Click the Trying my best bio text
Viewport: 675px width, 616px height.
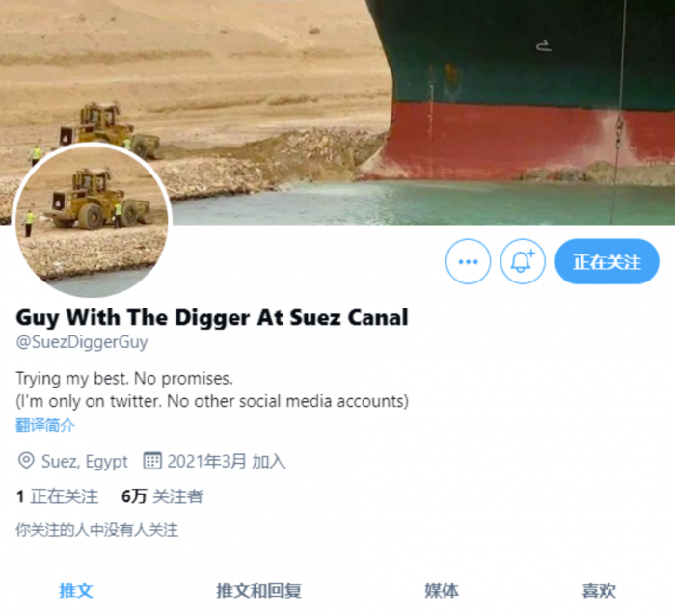(x=124, y=379)
